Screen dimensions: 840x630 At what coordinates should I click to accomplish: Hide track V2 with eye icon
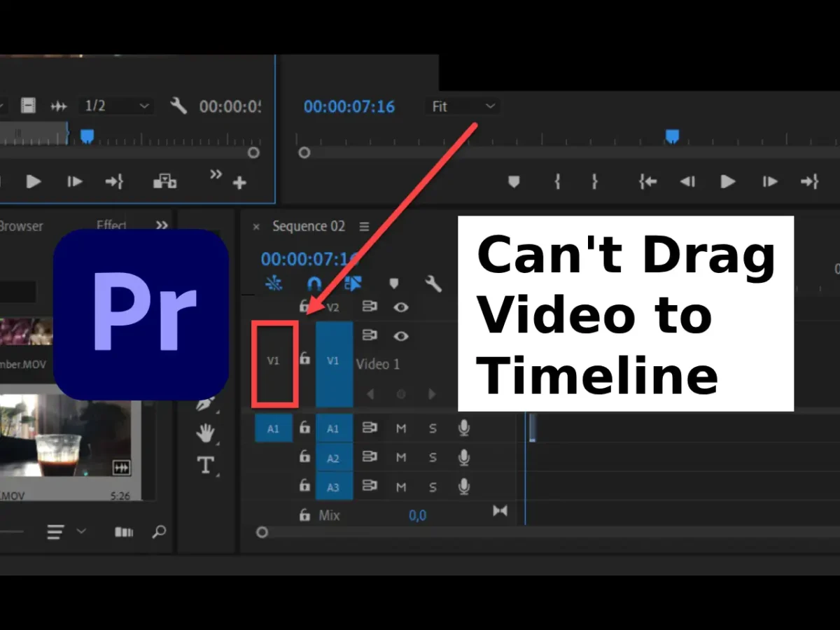click(x=400, y=307)
